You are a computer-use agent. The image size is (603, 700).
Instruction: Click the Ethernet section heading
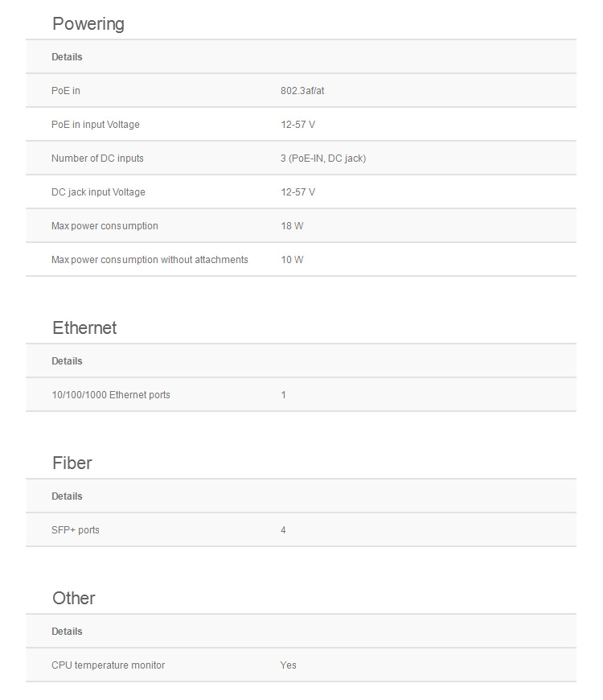pos(84,328)
